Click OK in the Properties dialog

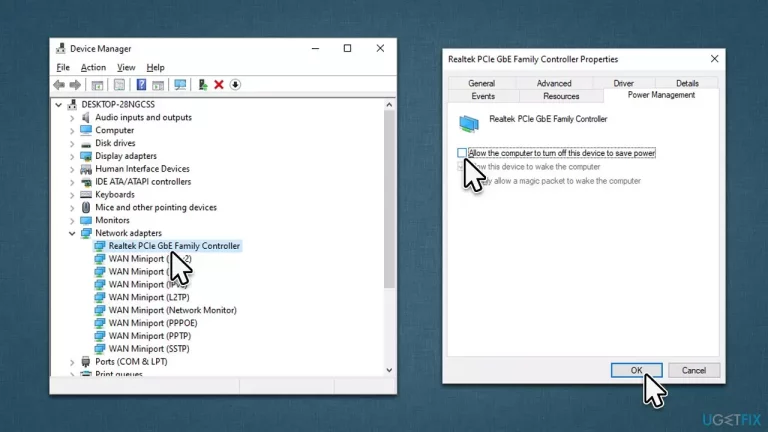pos(636,370)
